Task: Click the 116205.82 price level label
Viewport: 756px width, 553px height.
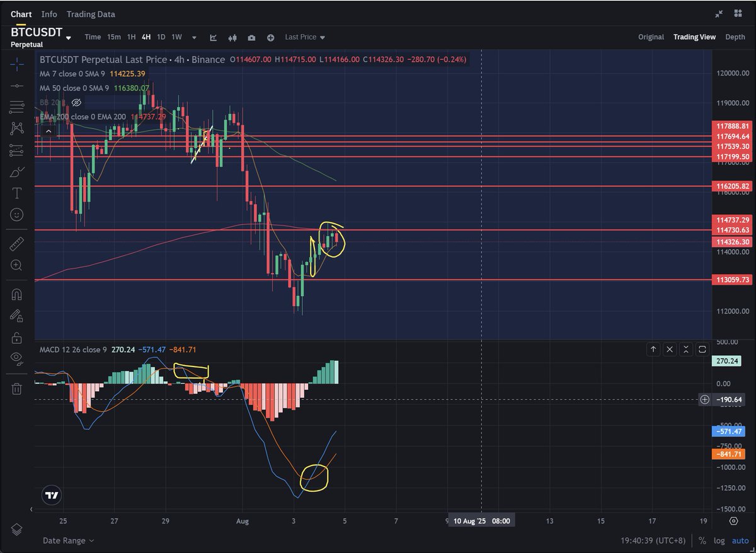Action: (731, 186)
